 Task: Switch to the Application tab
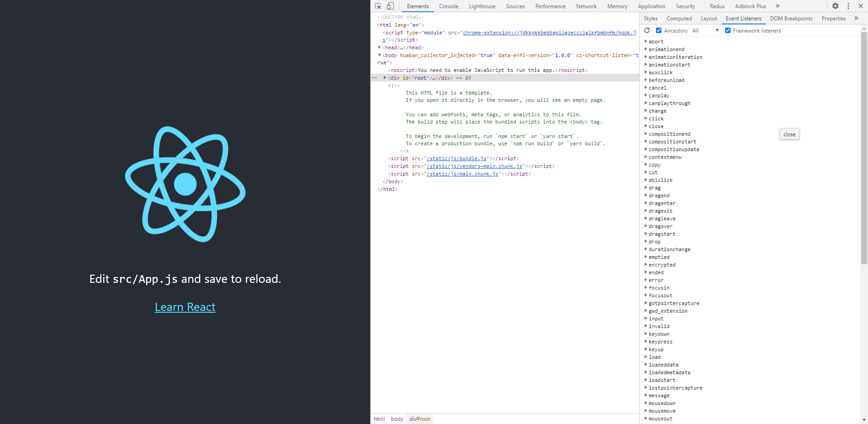point(651,6)
